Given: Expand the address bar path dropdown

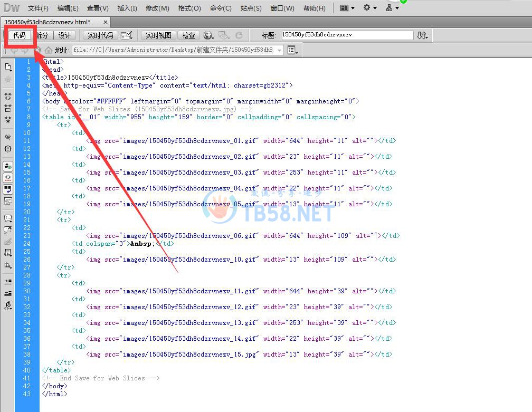Looking at the screenshot, I should coord(279,50).
